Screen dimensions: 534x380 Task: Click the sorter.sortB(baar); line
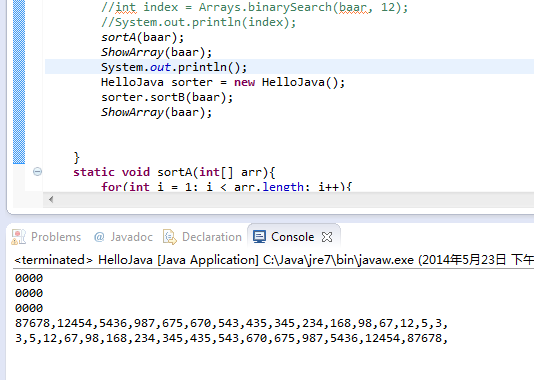coord(167,97)
